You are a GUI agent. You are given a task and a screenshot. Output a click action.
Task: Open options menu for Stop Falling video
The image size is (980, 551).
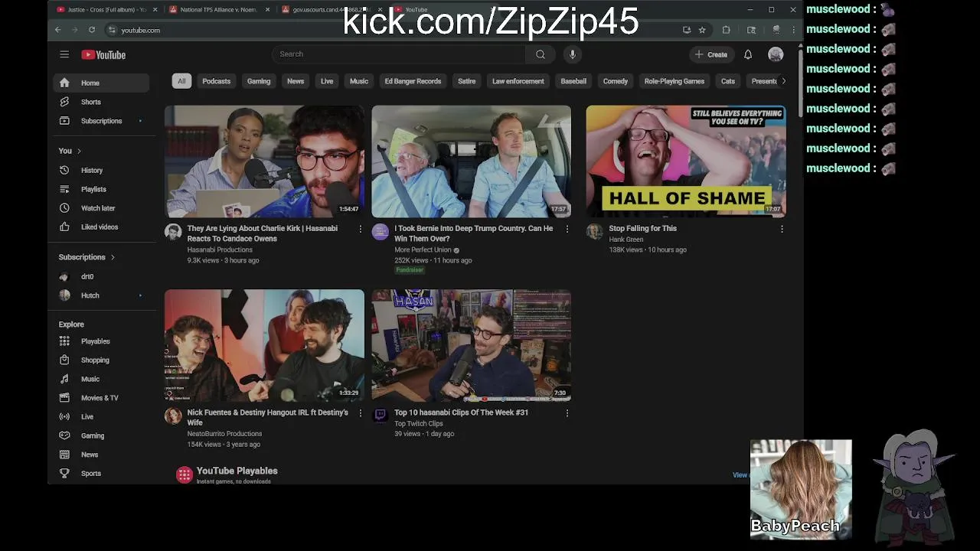pos(782,229)
